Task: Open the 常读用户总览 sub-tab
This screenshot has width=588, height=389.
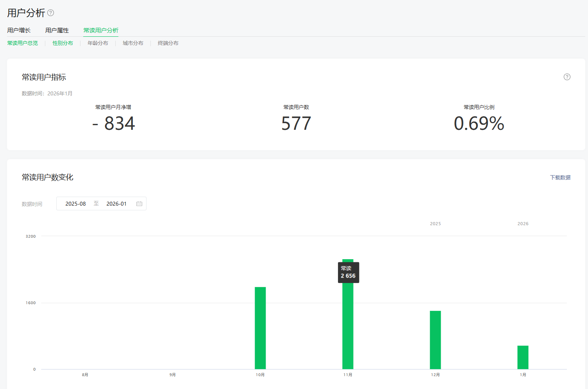Action: point(23,43)
